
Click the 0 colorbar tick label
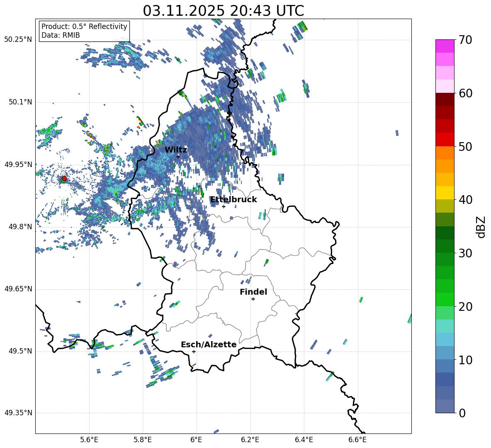pyautogui.click(x=462, y=413)
